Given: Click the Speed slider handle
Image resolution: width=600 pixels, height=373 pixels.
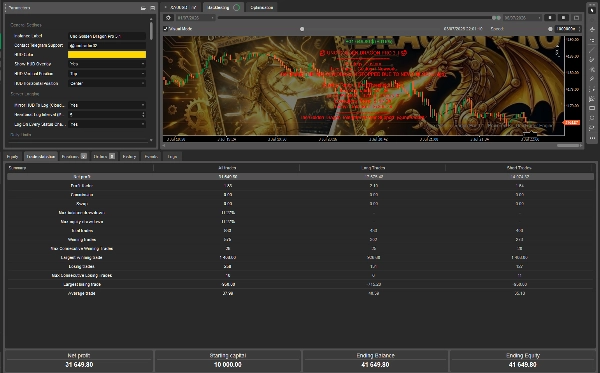Looking at the screenshot, I should pos(550,29).
